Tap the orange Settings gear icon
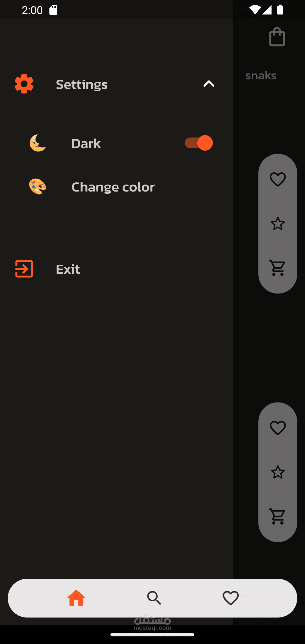The width and height of the screenshot is (305, 644). pos(24,84)
